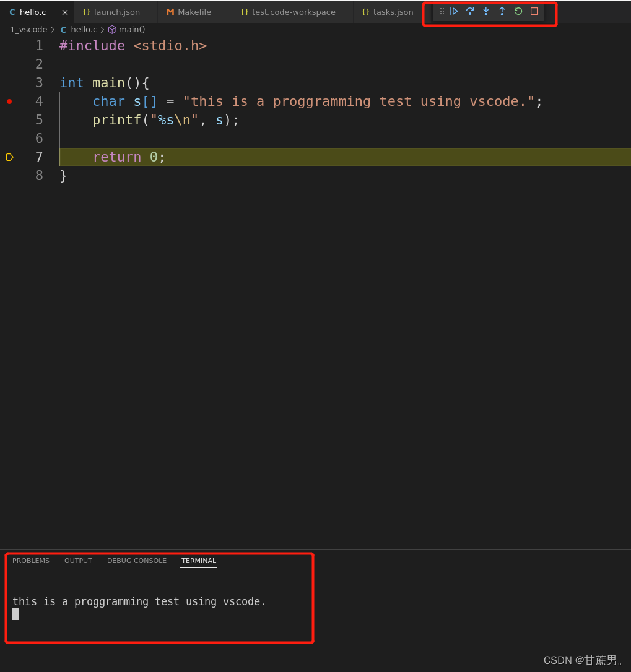
Task: Click the 'main' function name in code
Action: pos(108,83)
